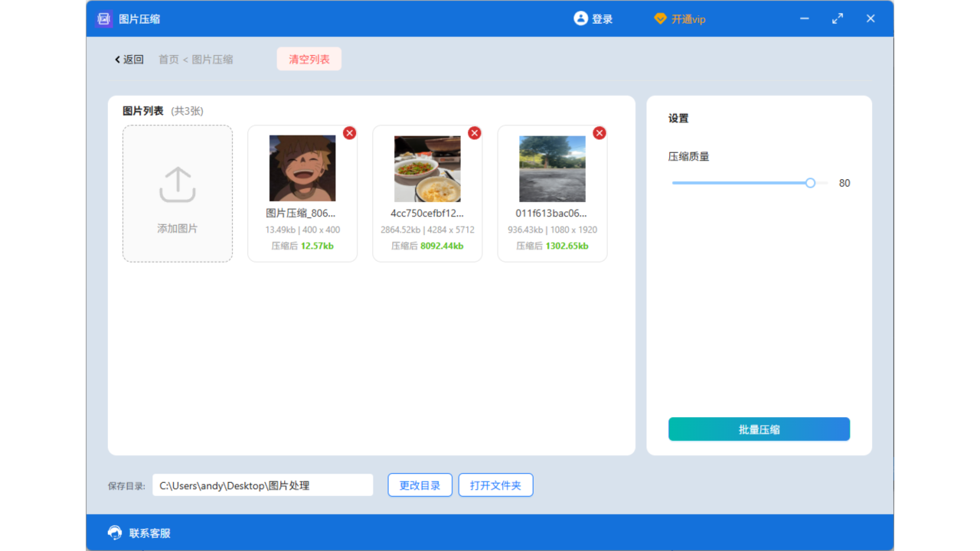Click 清空列表 to clear the image list

click(309, 59)
